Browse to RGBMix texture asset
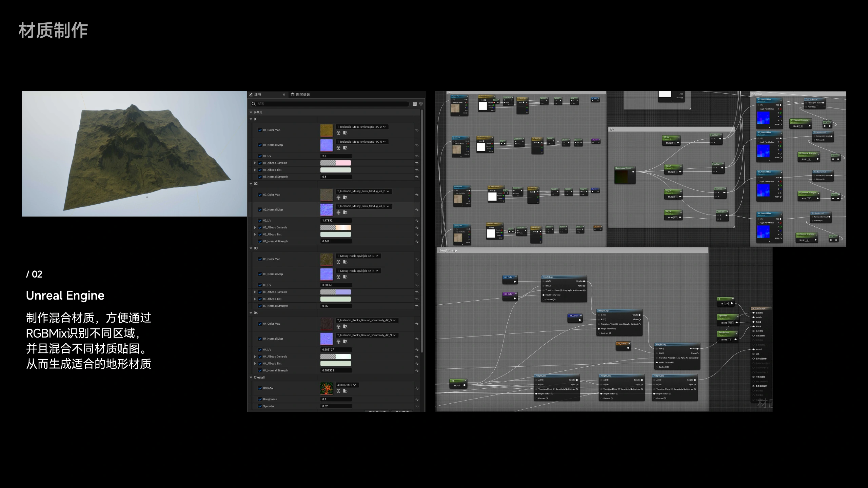 click(345, 391)
